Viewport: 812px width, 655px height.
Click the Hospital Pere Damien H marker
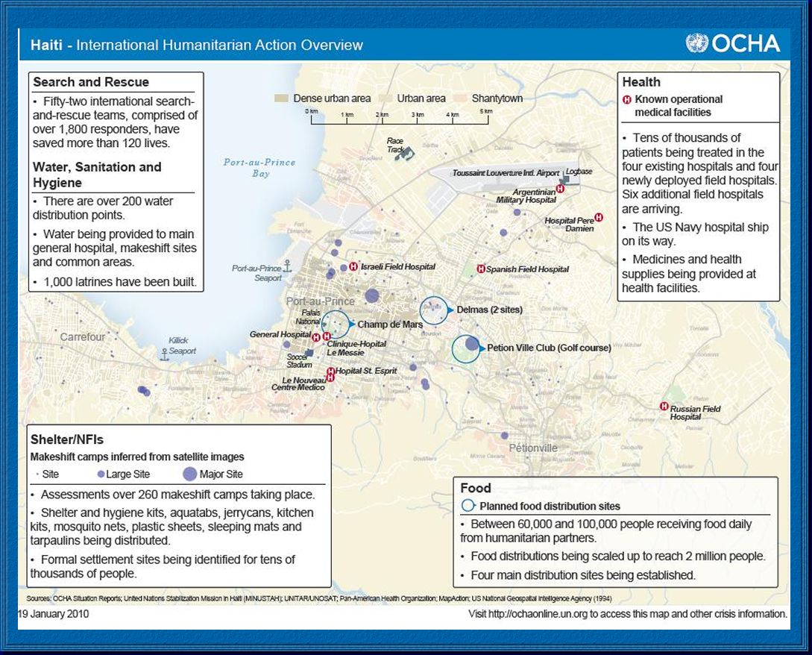click(x=599, y=218)
